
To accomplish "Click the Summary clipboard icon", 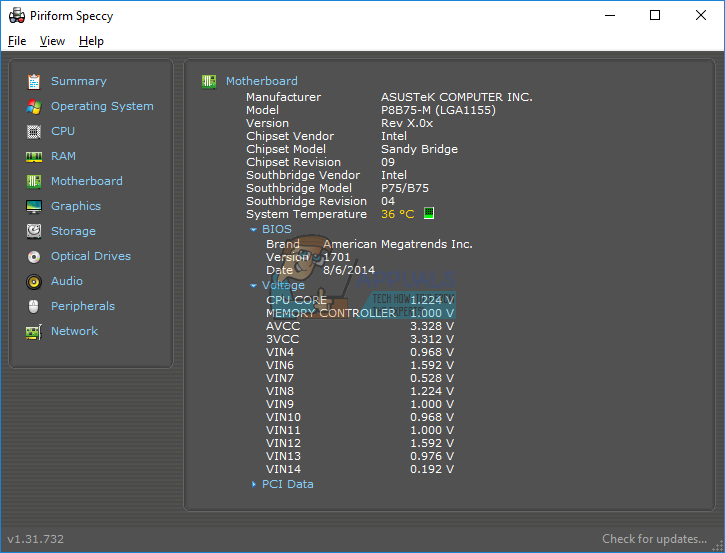I will (x=34, y=81).
